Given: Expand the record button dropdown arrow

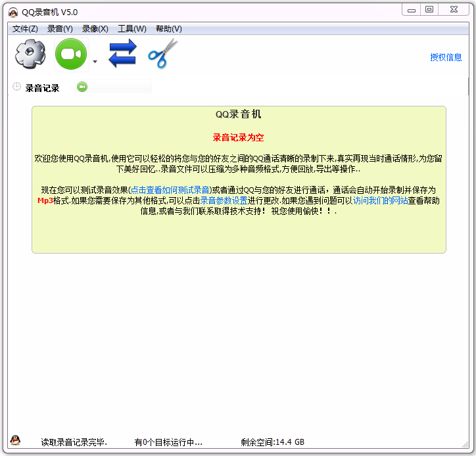Looking at the screenshot, I should point(95,62).
